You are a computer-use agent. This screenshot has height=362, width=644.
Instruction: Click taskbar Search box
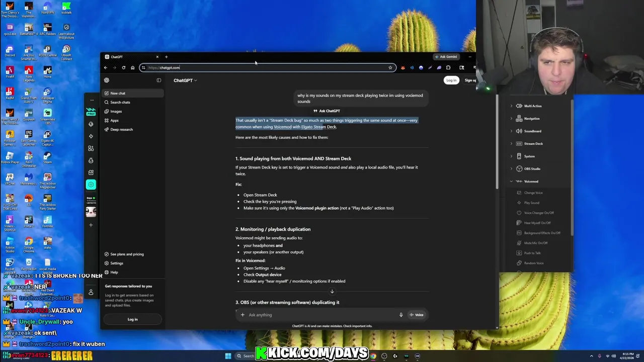tap(246, 356)
